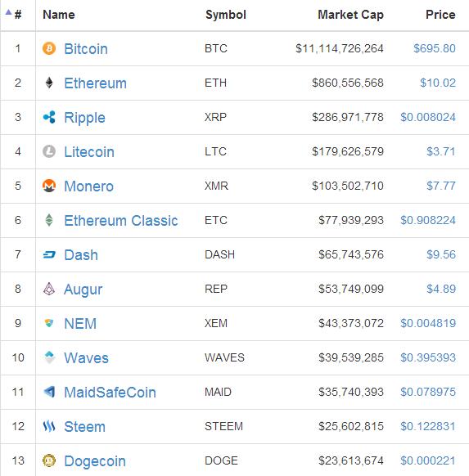Viewport: 469px width, 476px height.
Task: Click the MaidSafeCoin logo icon
Action: (49, 392)
